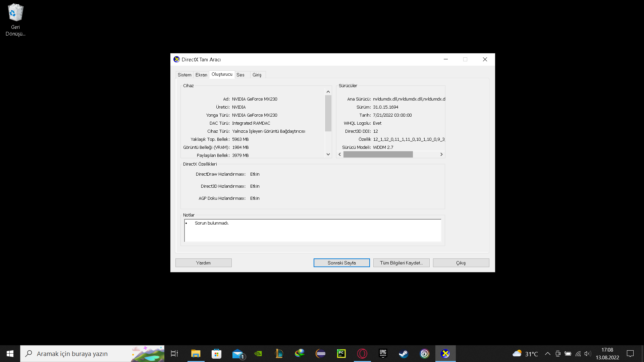This screenshot has width=644, height=362.
Task: Open NVIDIA GeForce taskbar icon
Action: pyautogui.click(x=258, y=354)
